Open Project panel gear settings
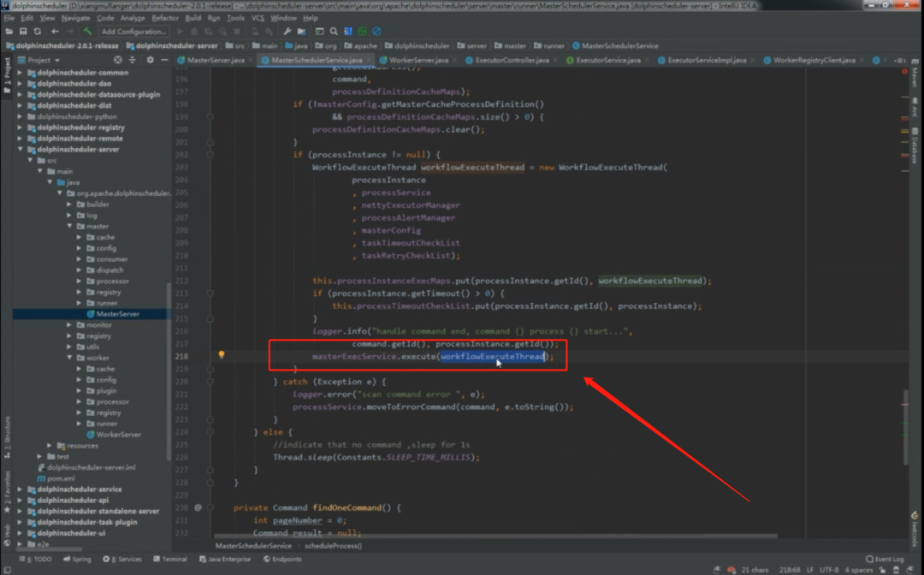Viewport: 924px width, 575px height. coord(151,60)
